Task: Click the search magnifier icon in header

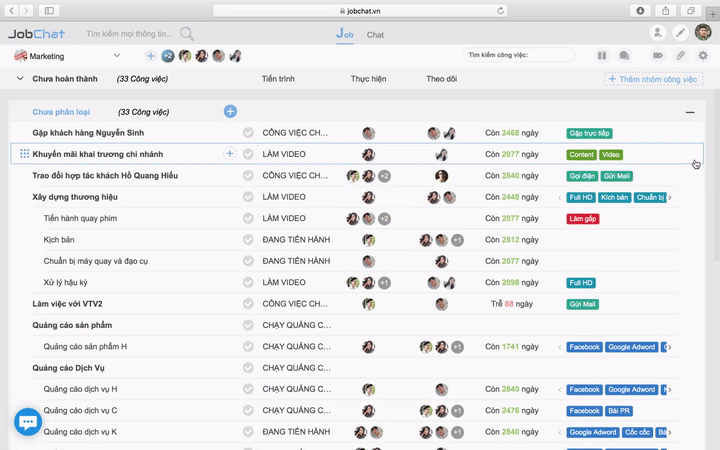Action: click(187, 34)
